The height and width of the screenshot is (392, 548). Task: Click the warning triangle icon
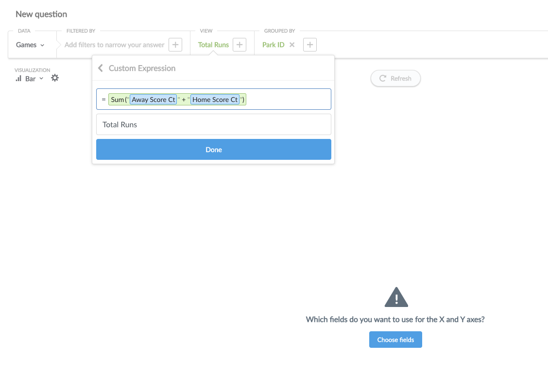click(396, 297)
